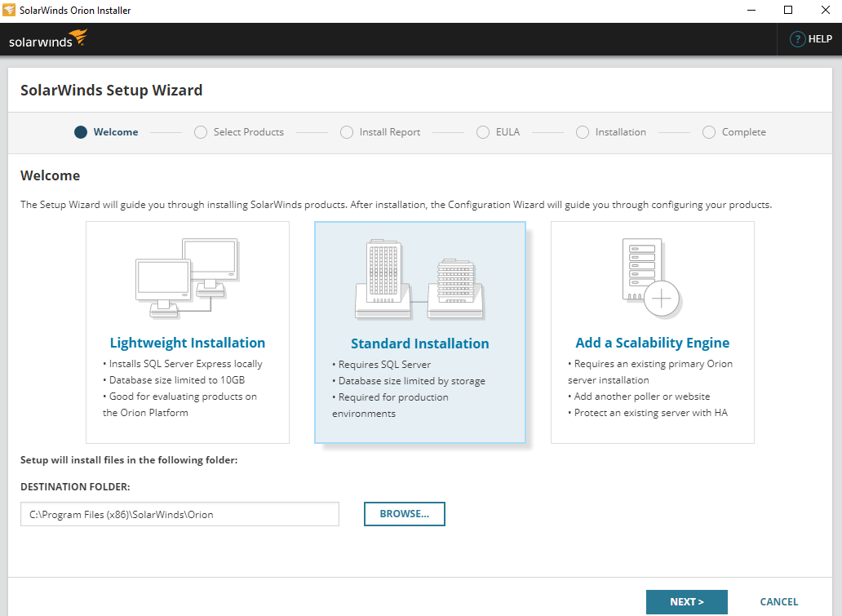Select the buildings Standard Installation icon
The image size is (842, 616).
(x=419, y=279)
